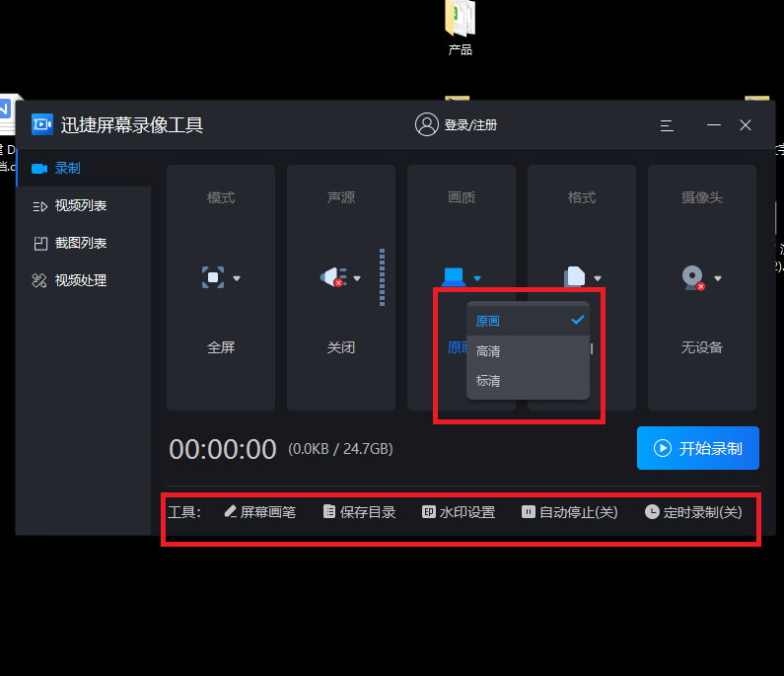Select 高清 quality option

tap(528, 350)
